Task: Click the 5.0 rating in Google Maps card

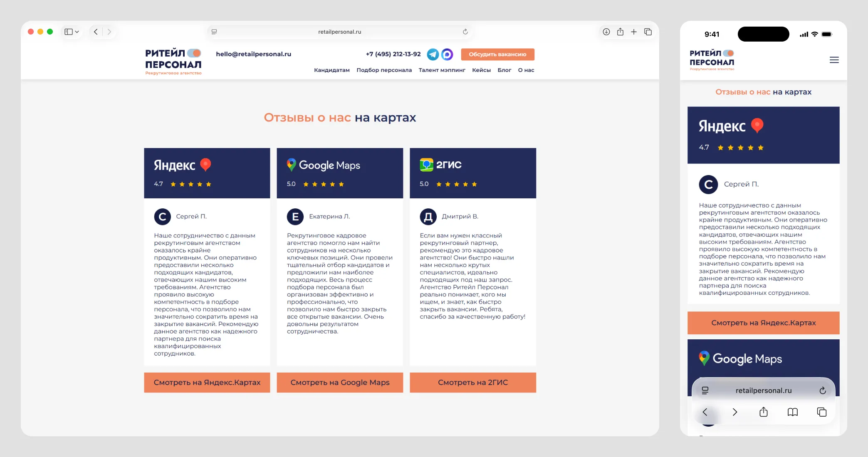Action: 291,184
